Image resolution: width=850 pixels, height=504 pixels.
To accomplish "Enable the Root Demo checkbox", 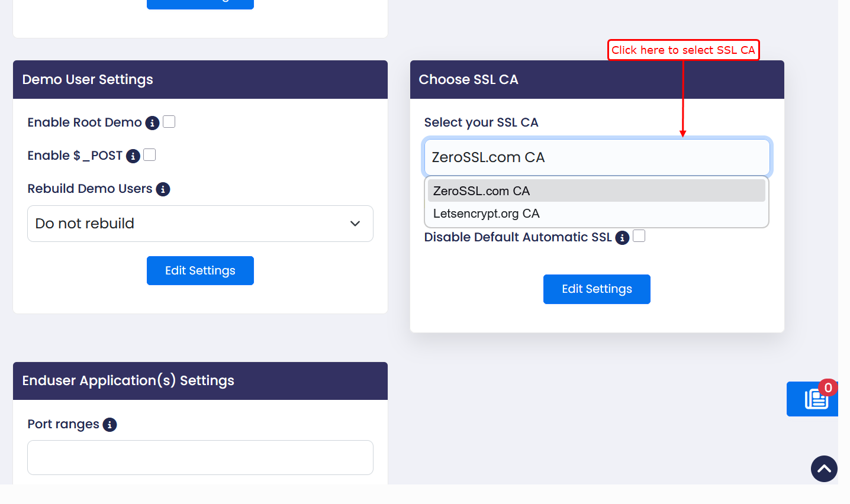I will pyautogui.click(x=169, y=122).
